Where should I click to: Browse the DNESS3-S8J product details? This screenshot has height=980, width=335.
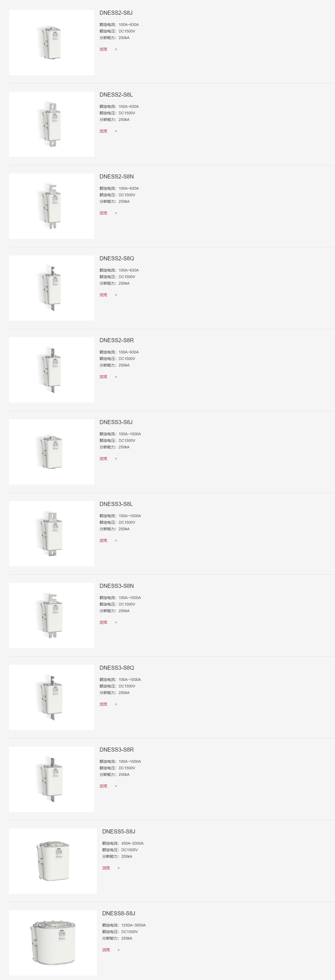click(103, 458)
